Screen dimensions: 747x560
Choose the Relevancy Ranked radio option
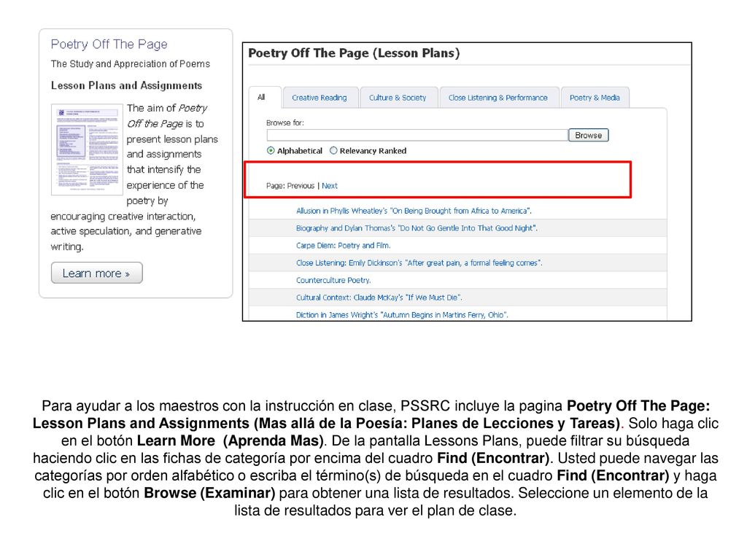pyautogui.click(x=333, y=150)
